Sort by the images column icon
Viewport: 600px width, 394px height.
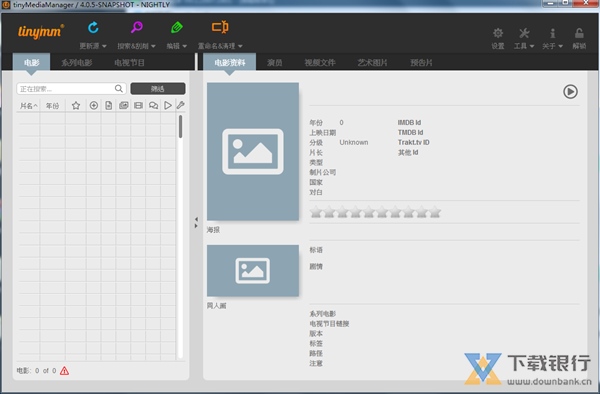pyautogui.click(x=124, y=106)
